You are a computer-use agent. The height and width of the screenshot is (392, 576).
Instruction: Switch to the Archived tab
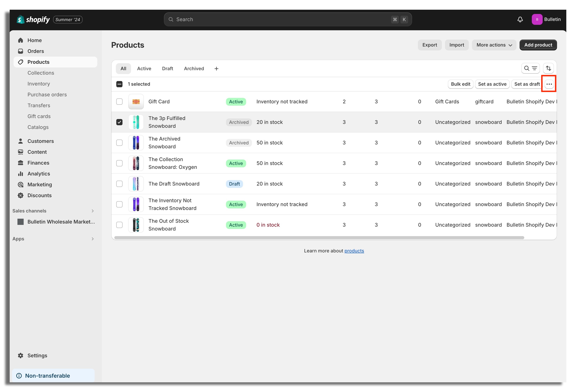194,69
